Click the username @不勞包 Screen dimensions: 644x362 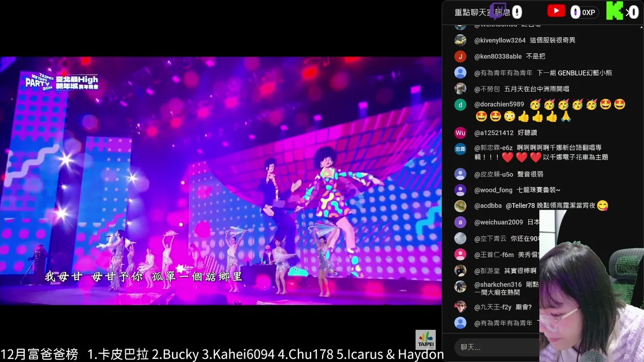coord(487,89)
